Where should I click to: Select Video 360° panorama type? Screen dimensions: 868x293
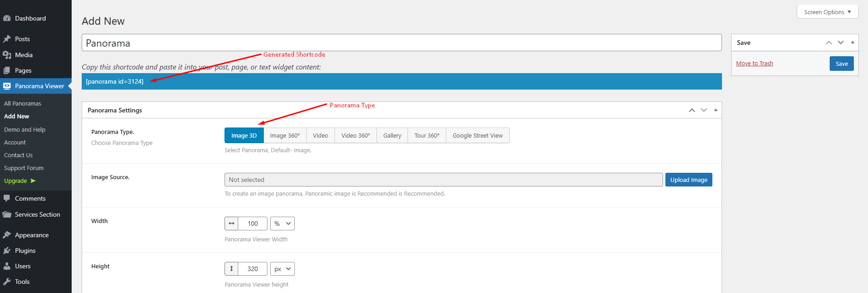tap(356, 135)
